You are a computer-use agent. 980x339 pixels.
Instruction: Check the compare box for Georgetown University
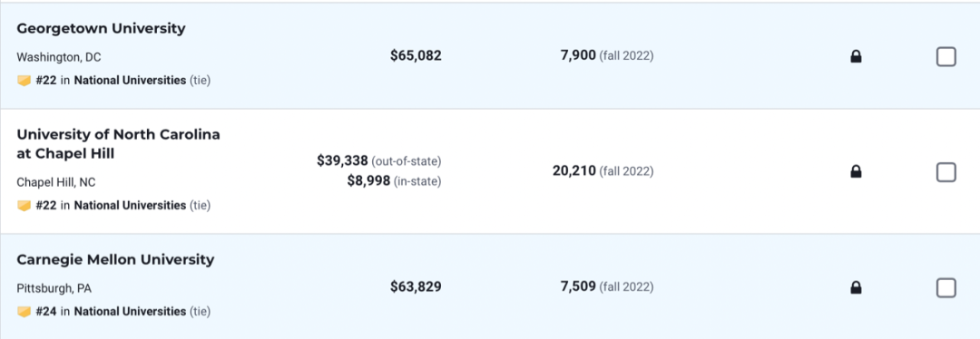tap(946, 57)
